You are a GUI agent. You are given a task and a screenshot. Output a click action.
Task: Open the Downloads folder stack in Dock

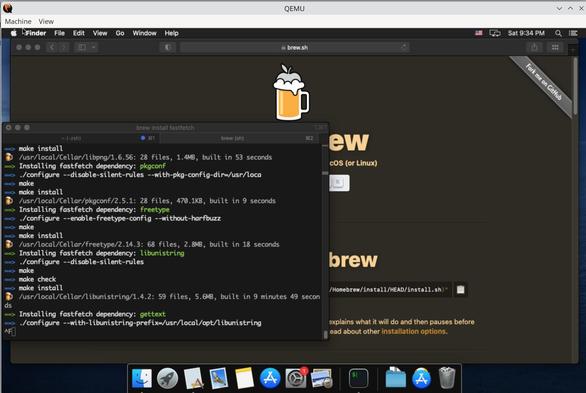tap(395, 378)
